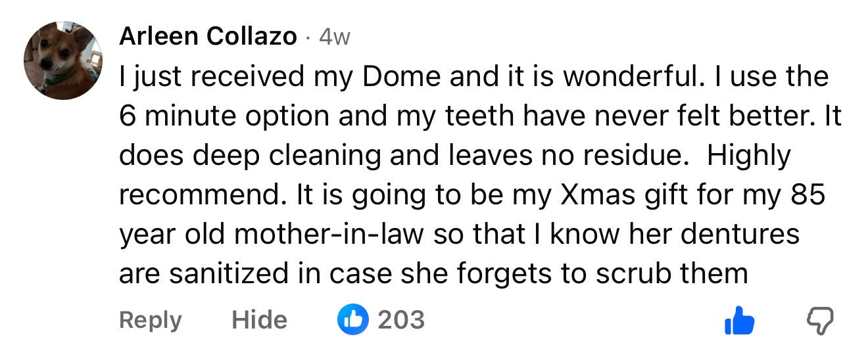Click the last line ending 'scrub them'
Viewport: 868px width, 364px height.
point(433,273)
